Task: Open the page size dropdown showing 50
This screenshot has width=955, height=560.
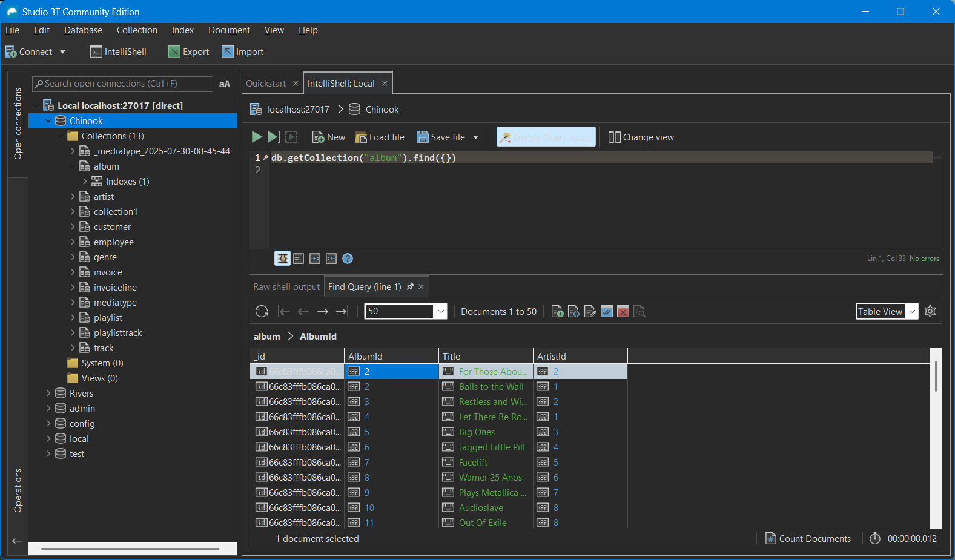Action: pos(441,311)
